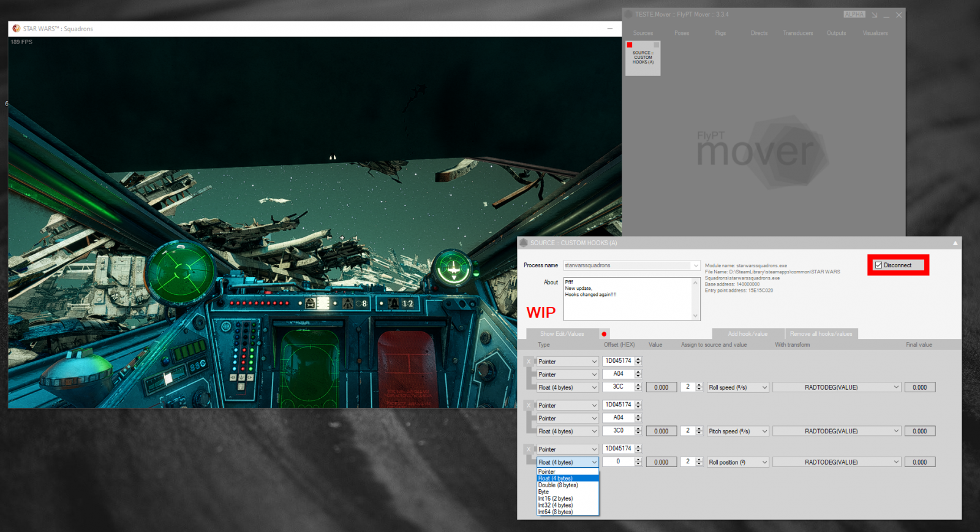Click the diagonal arrow icon in the Mover title bar

(875, 15)
